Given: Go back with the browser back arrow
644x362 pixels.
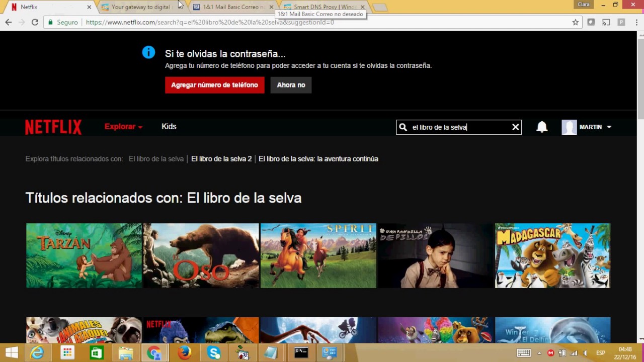Looking at the screenshot, I should click(9, 22).
